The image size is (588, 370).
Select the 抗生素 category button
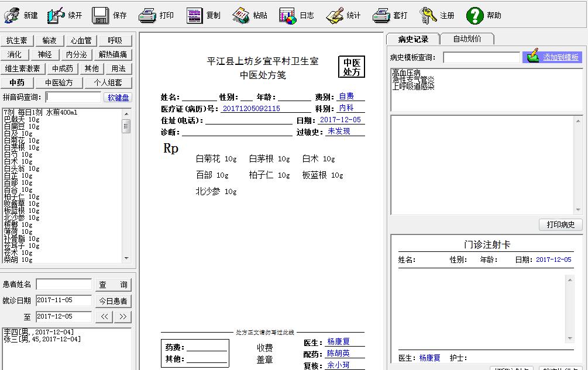17,40
